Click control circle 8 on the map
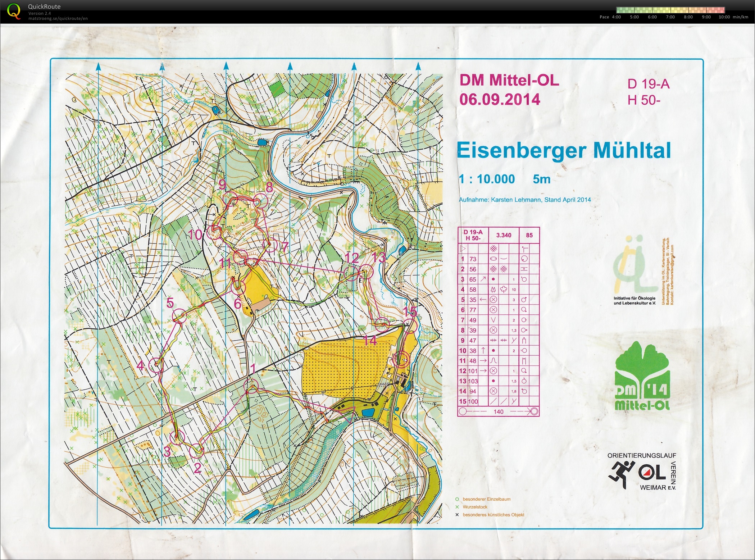Screen dimensions: 755x560 coord(261,201)
